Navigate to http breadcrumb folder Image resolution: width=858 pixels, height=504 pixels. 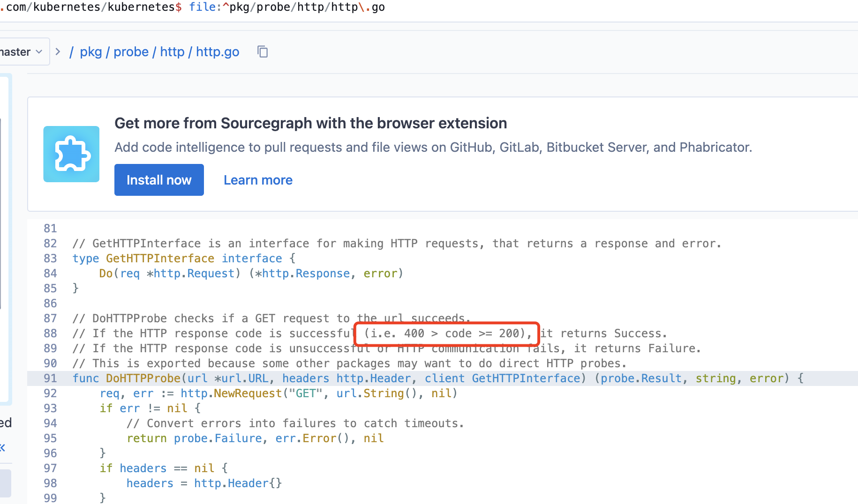pos(172,52)
